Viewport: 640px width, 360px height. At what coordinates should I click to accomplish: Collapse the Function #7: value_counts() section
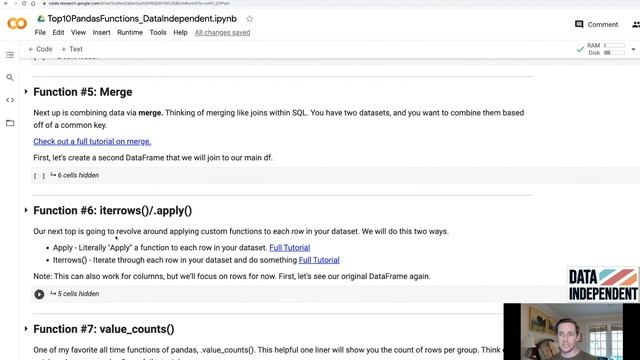[x=26, y=329]
